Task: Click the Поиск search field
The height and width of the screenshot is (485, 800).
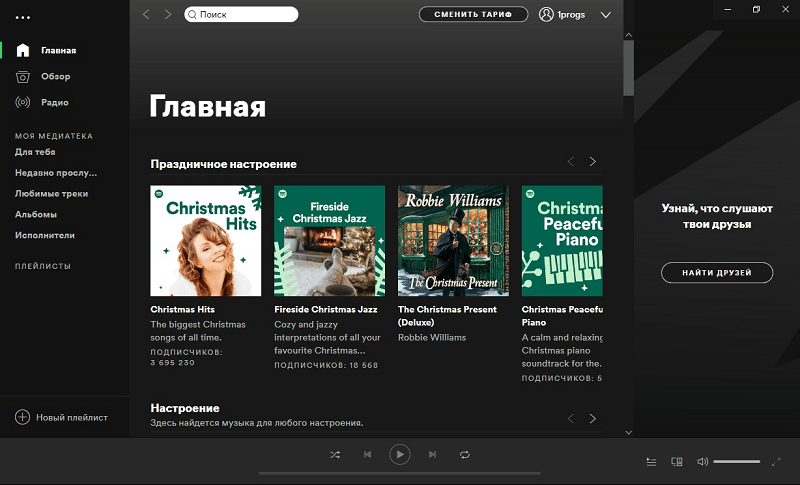Action: pyautogui.click(x=245, y=15)
